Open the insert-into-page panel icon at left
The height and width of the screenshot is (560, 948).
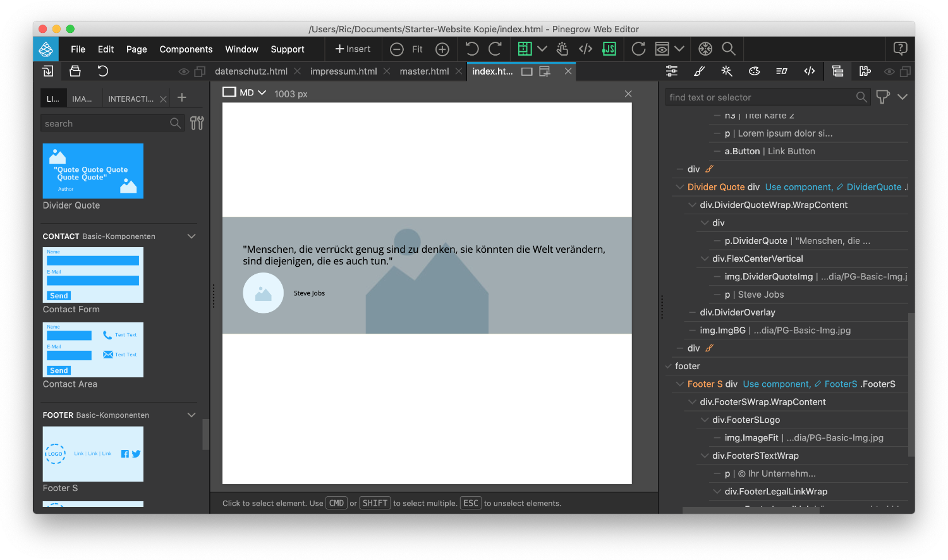tap(48, 71)
